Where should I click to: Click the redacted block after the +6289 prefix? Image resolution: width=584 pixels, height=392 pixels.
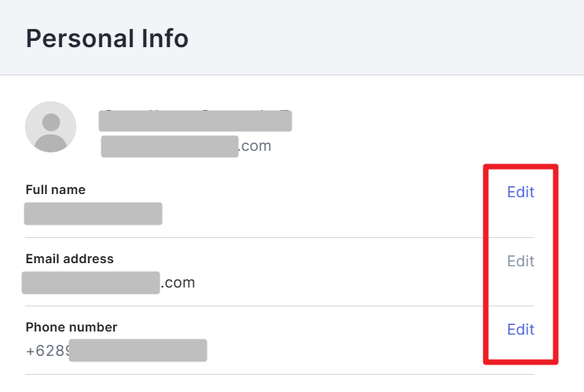click(x=138, y=350)
